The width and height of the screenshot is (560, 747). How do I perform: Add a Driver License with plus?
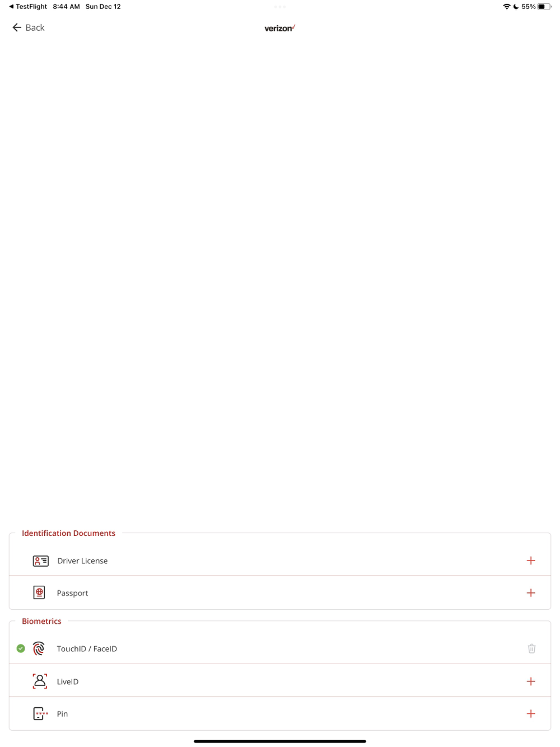coord(531,561)
